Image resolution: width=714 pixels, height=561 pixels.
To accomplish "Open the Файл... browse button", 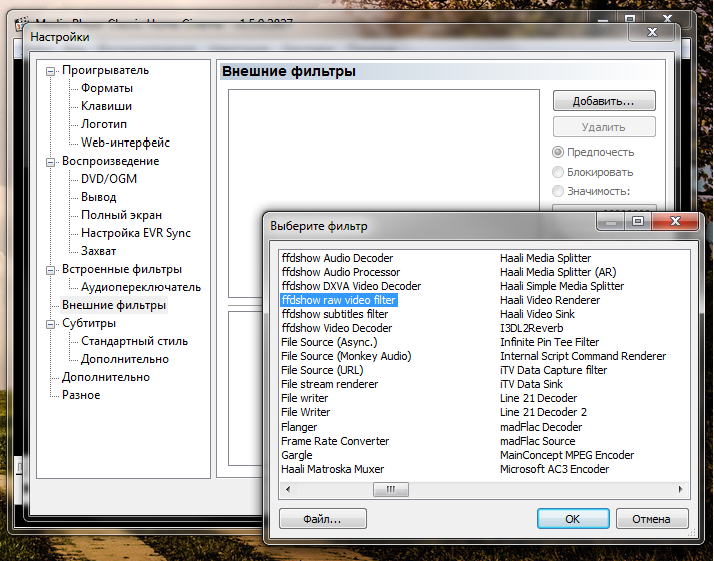I will [x=322, y=519].
